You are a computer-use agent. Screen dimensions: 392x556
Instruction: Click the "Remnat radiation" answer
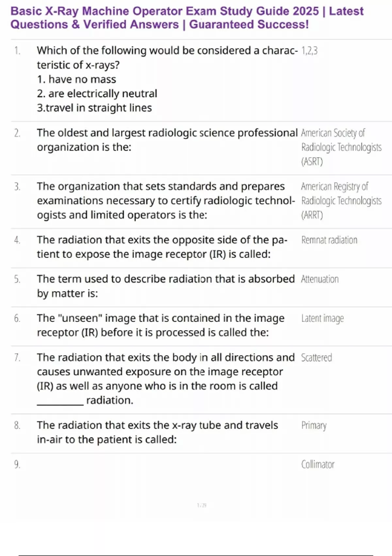(x=329, y=240)
